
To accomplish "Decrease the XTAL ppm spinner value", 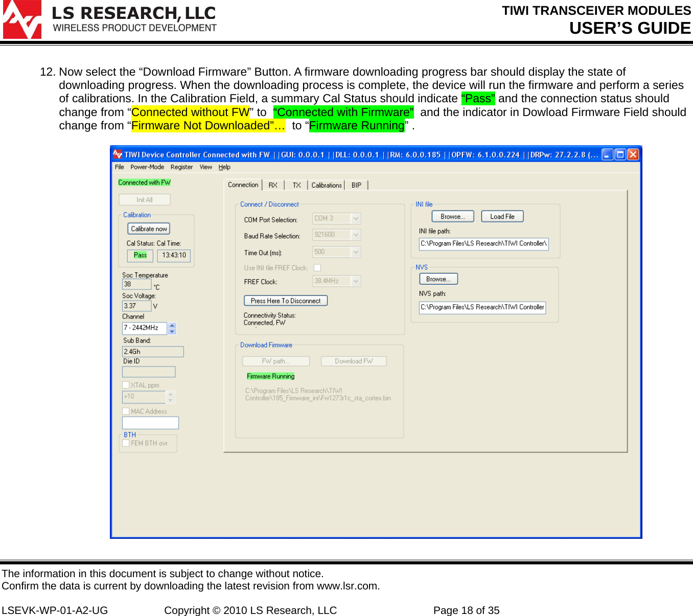I will click(x=171, y=400).
